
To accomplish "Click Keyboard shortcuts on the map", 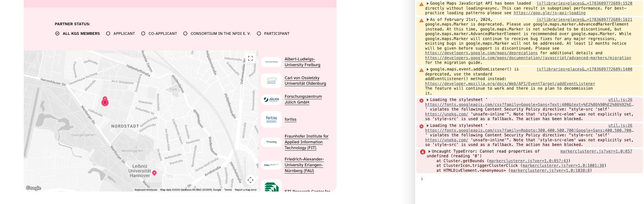I will (146, 190).
